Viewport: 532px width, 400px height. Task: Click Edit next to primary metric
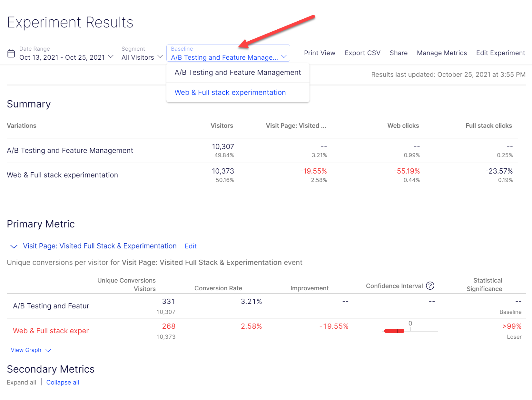point(191,246)
